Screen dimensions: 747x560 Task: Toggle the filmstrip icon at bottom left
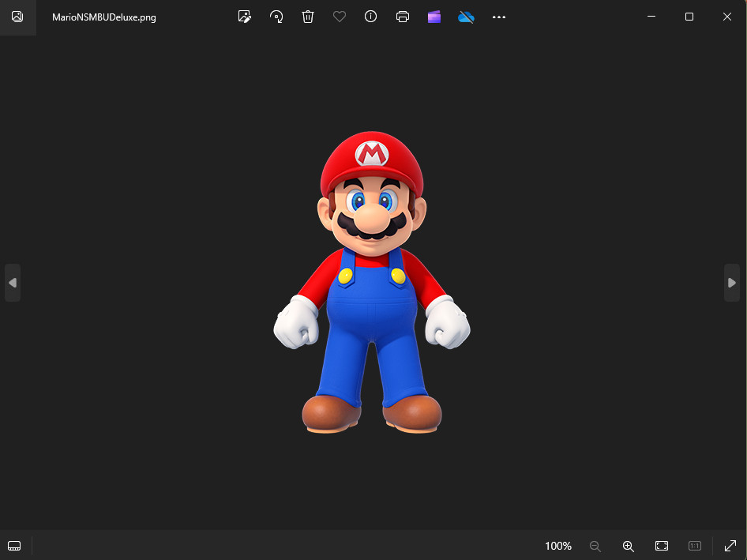tap(14, 546)
